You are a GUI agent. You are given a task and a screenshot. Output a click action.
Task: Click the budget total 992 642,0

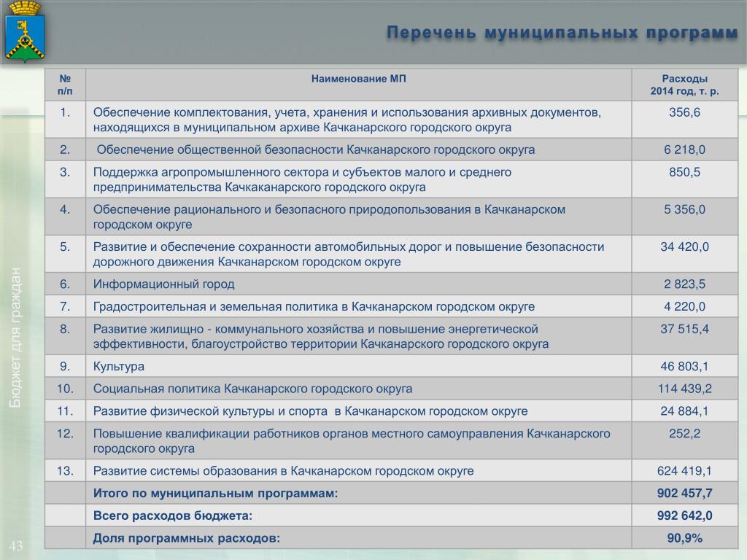684,516
